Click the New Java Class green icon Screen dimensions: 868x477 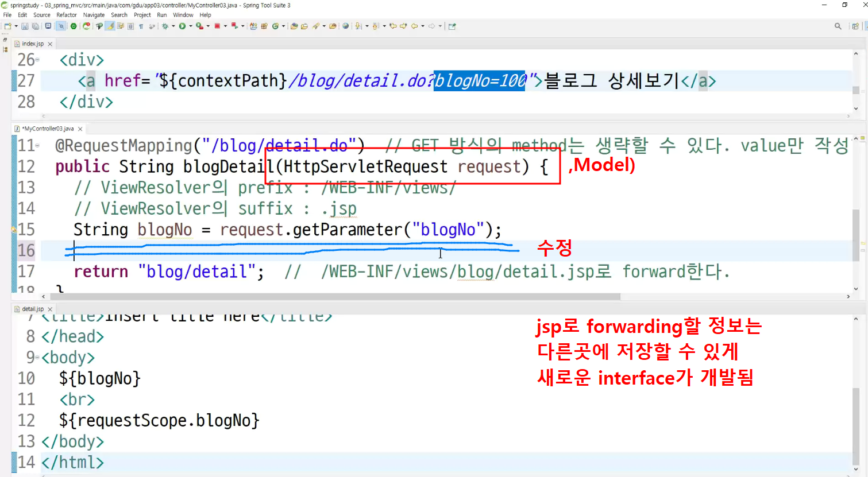275,26
